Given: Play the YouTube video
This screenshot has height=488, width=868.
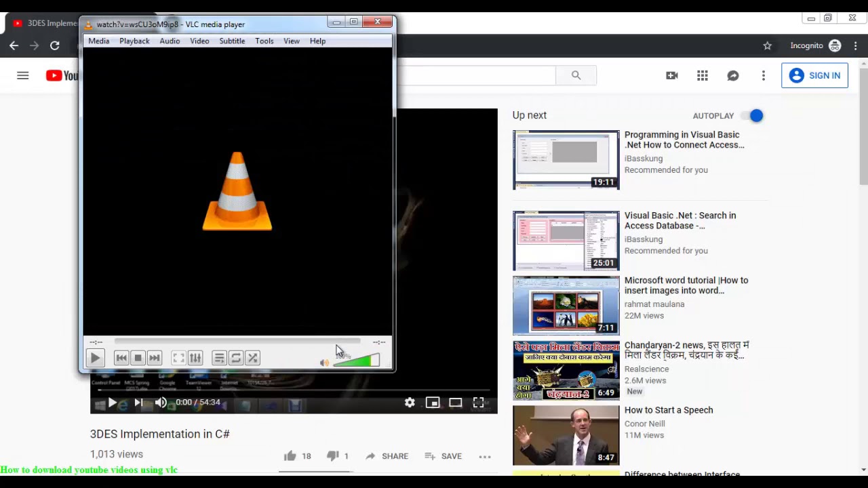Looking at the screenshot, I should coord(113,402).
